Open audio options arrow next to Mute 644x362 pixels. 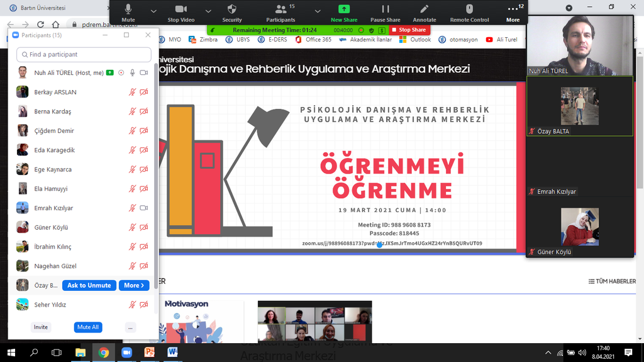[153, 11]
